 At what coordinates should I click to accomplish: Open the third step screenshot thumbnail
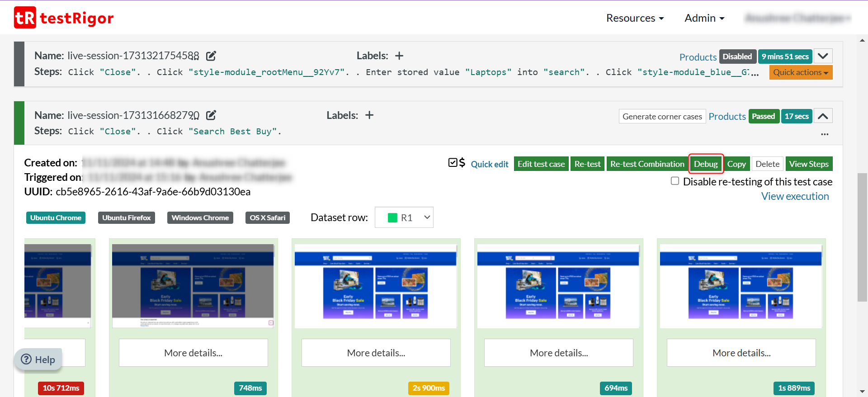(x=376, y=286)
